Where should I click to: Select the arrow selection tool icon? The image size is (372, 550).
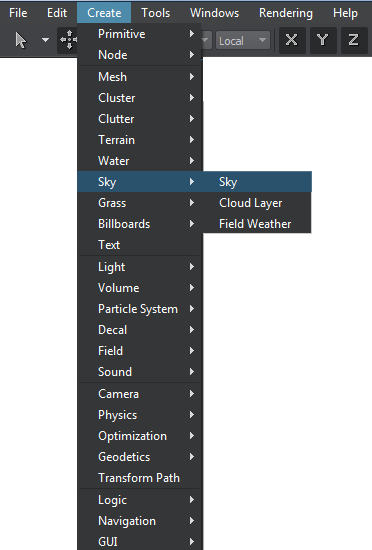pyautogui.click(x=21, y=40)
